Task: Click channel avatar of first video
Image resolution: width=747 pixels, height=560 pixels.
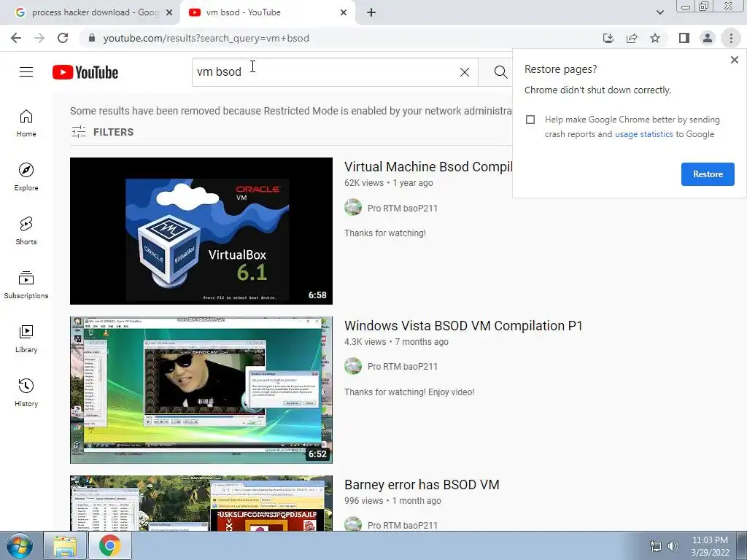Action: 353,208
